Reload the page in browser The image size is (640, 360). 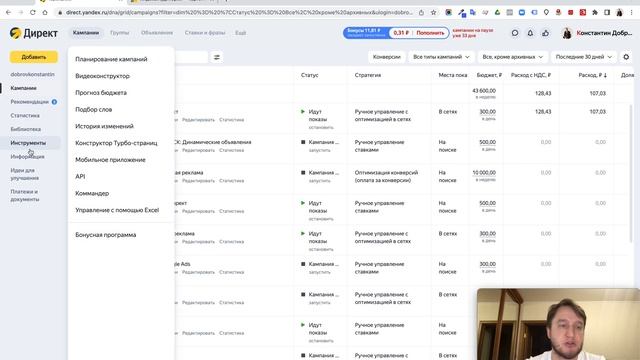(33, 13)
